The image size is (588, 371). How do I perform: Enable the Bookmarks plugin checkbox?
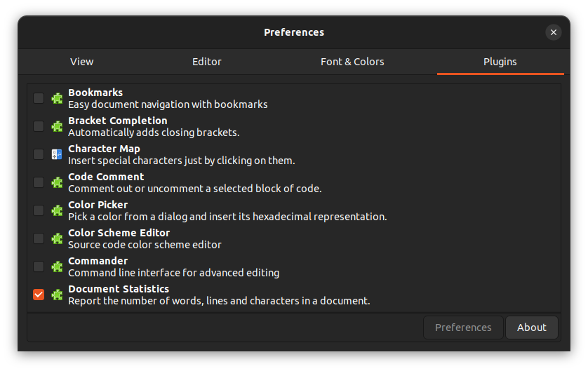(39, 98)
